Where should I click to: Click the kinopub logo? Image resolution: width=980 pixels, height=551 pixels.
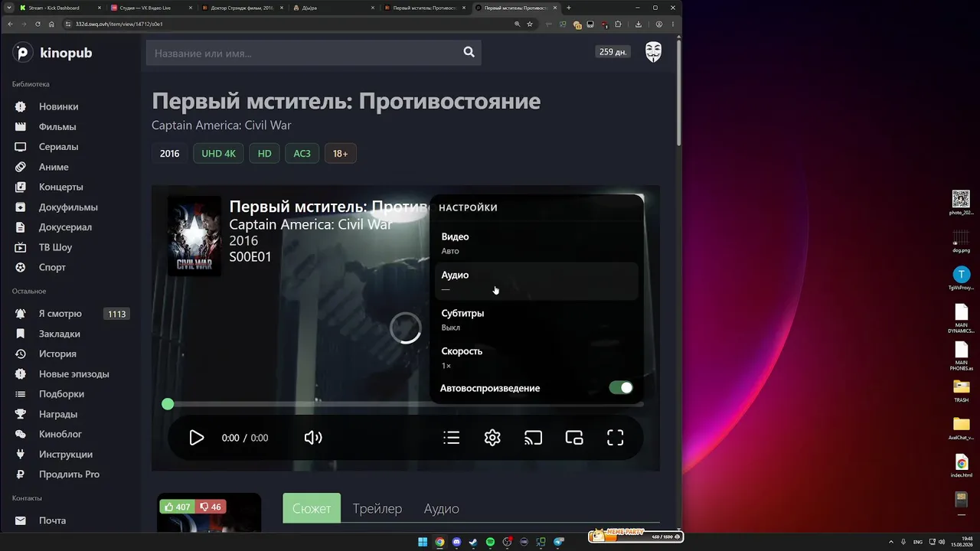point(52,53)
